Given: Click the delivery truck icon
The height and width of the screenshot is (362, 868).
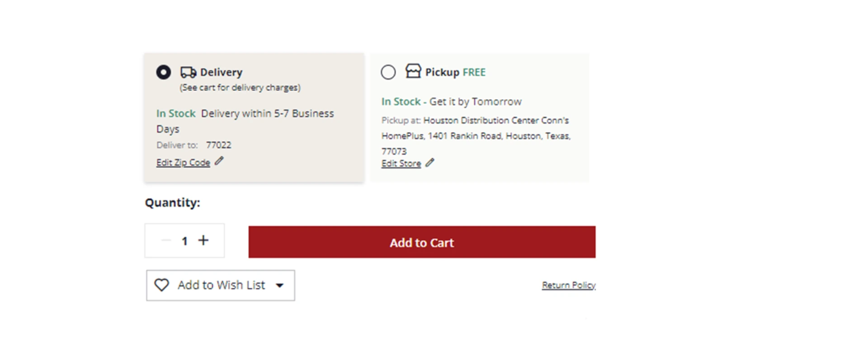Looking at the screenshot, I should (187, 71).
